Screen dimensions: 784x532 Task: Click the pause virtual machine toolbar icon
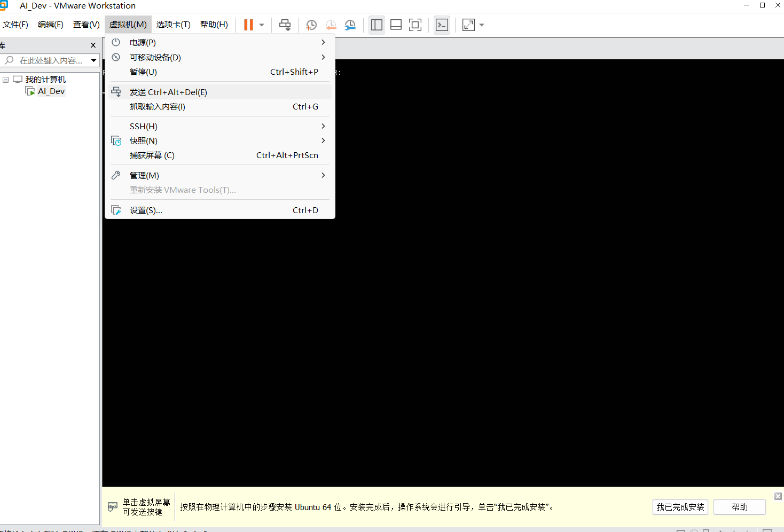point(247,25)
